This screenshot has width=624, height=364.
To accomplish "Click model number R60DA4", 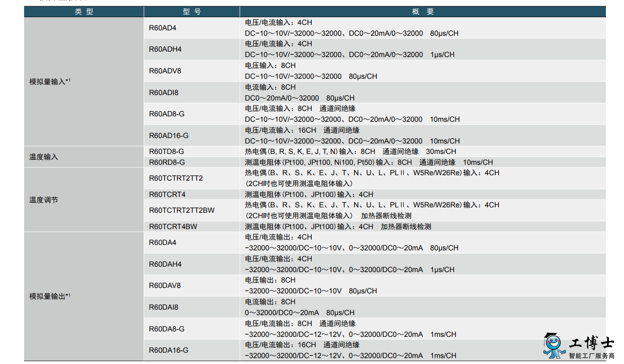I will pos(163,243).
